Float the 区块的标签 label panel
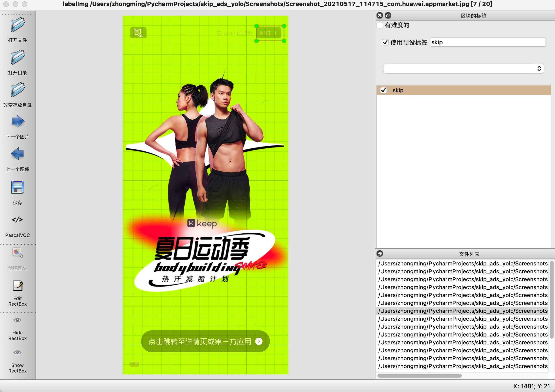This screenshot has height=392, width=555. tap(388, 16)
